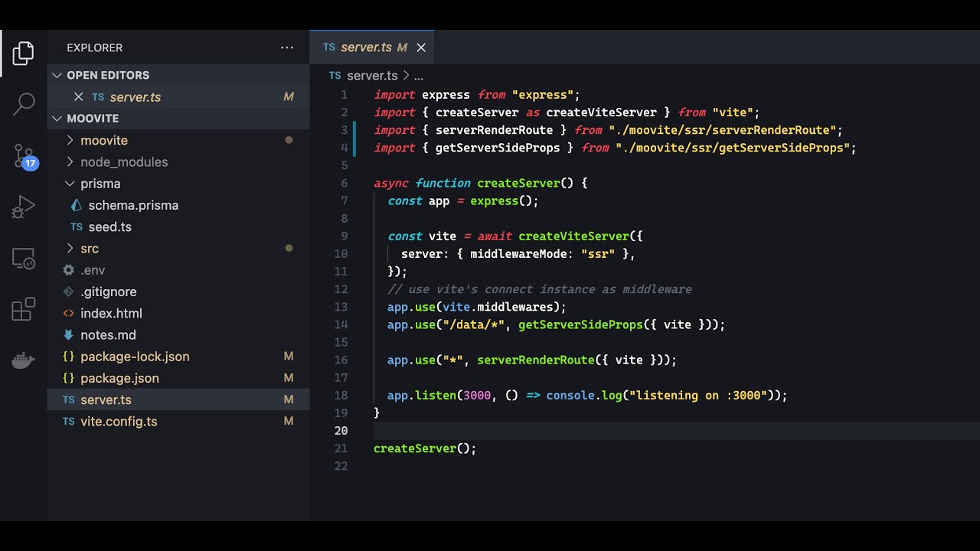Open vite.config.ts file
Image resolution: width=980 pixels, height=551 pixels.
[178, 422]
